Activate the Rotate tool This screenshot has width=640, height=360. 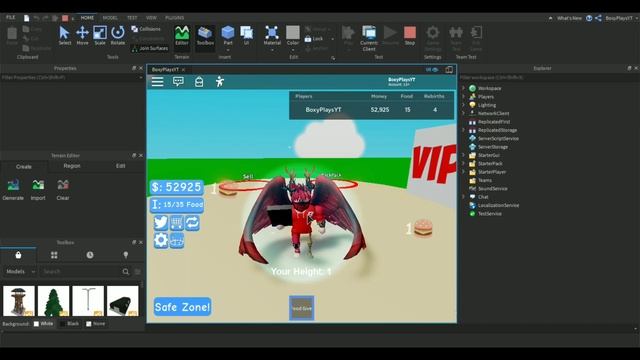point(118,36)
